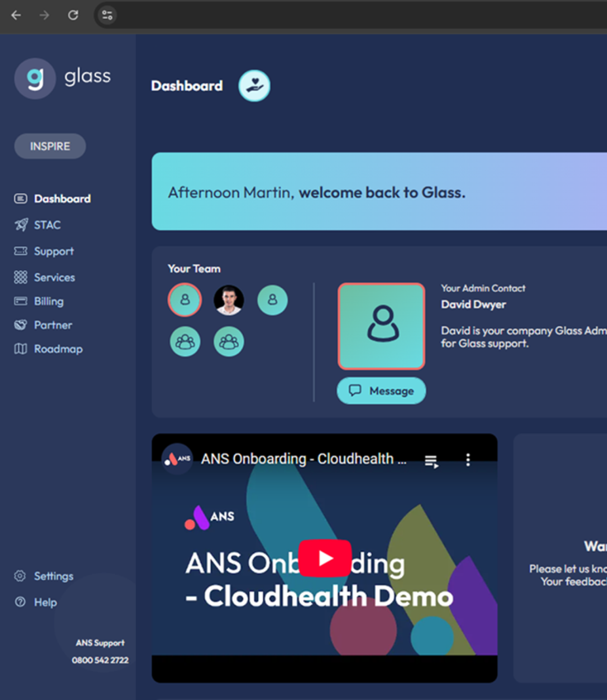Select the second group team avatar
The width and height of the screenshot is (607, 700).
pos(229,341)
